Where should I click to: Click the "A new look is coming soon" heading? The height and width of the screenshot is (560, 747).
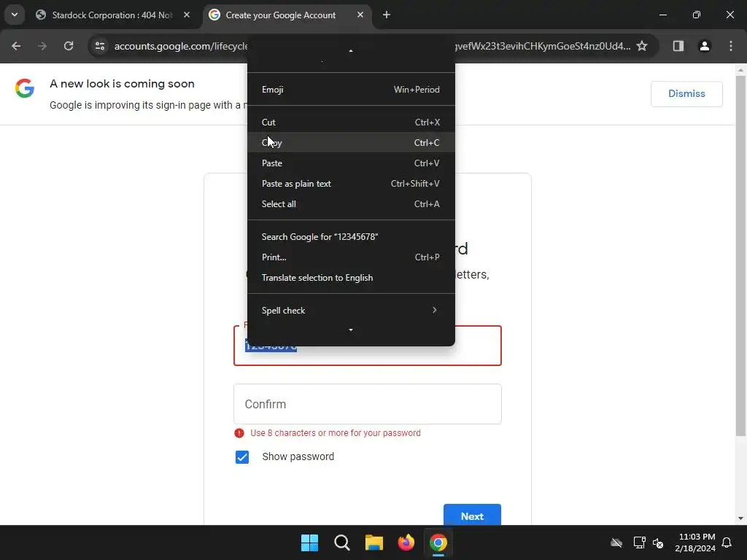tap(122, 84)
